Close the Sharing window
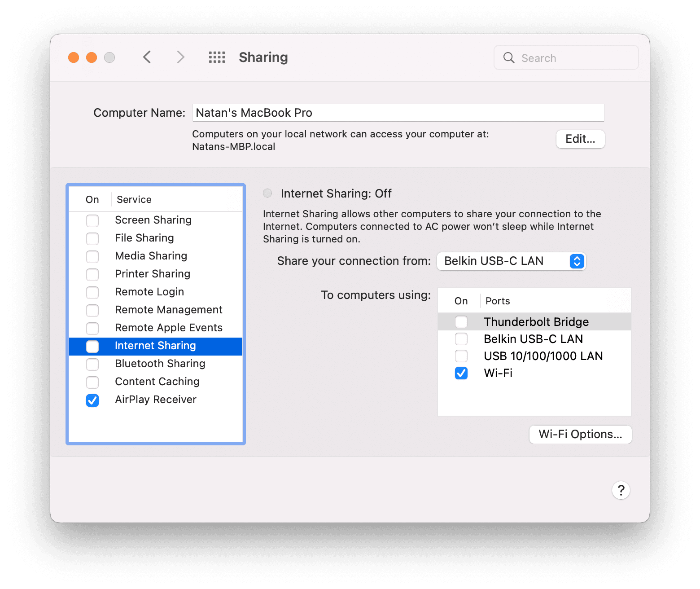 pyautogui.click(x=74, y=57)
